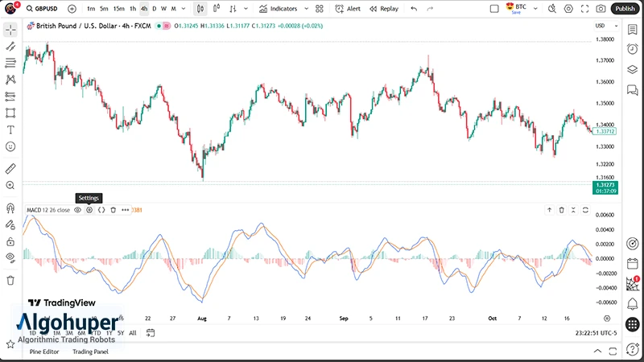644x362 pixels.
Task: Click the undo arrow in top toolbar
Action: [414, 9]
